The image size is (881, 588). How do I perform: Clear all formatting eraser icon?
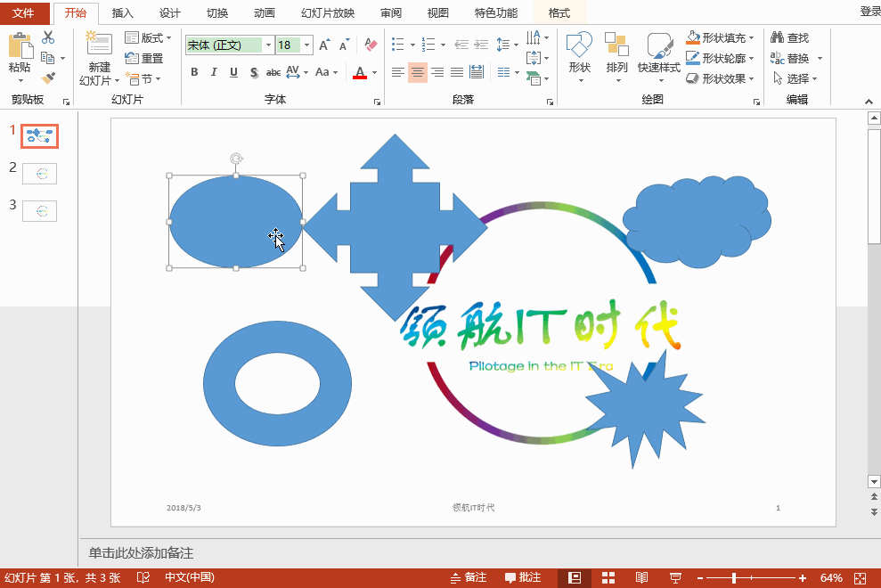371,45
